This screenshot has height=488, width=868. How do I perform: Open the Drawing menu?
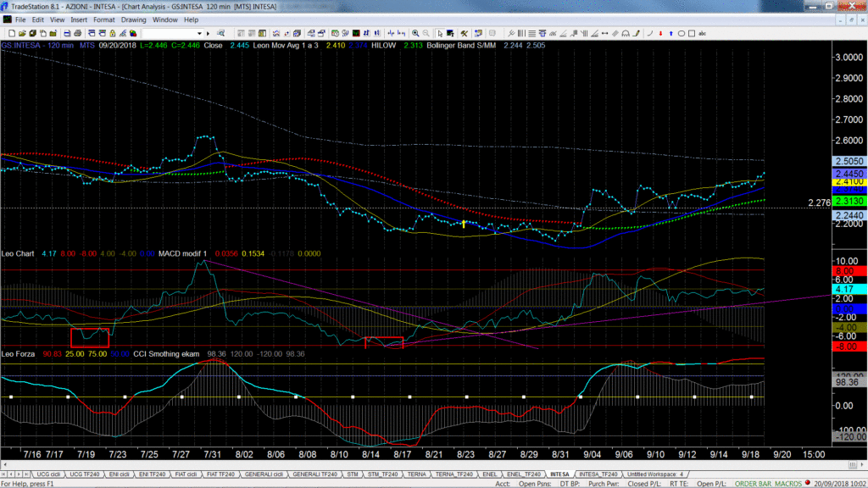pyautogui.click(x=133, y=20)
